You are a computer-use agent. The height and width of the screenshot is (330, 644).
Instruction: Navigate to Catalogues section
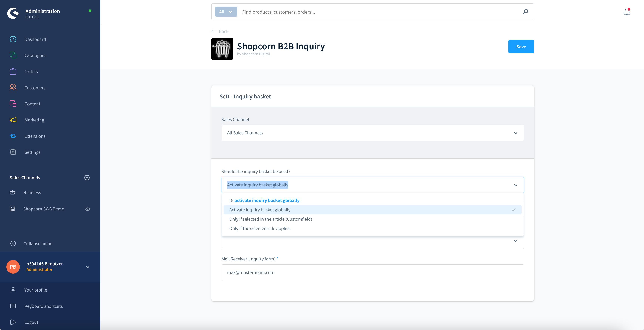[35, 55]
